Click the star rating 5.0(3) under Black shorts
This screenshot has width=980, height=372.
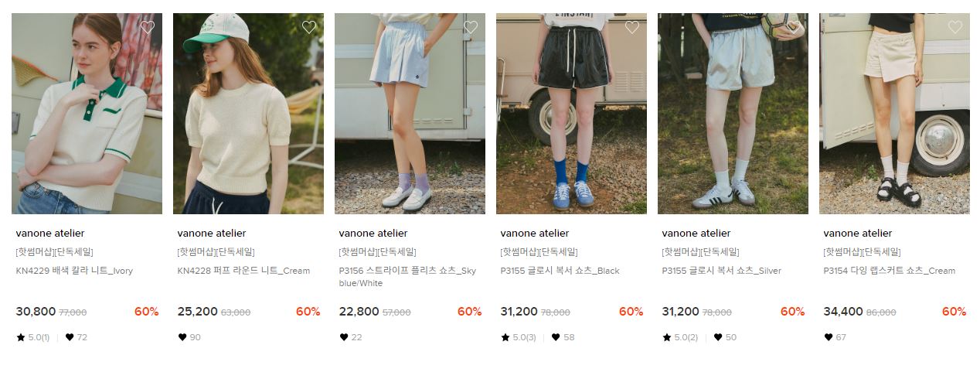(x=518, y=337)
